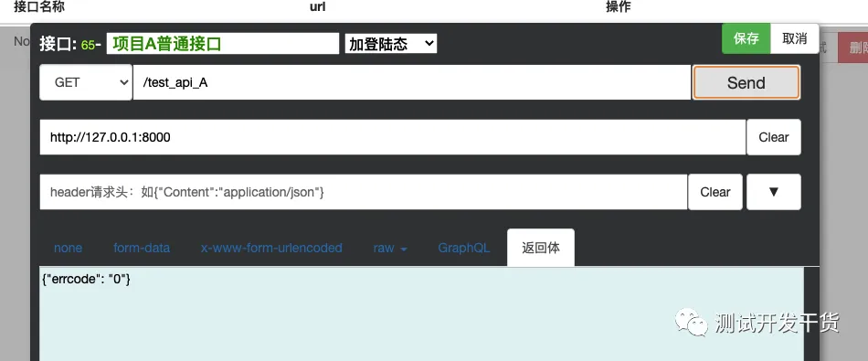The image size is (868, 361).
Task: Select the x-www-form-urlencoded tab
Action: (271, 248)
